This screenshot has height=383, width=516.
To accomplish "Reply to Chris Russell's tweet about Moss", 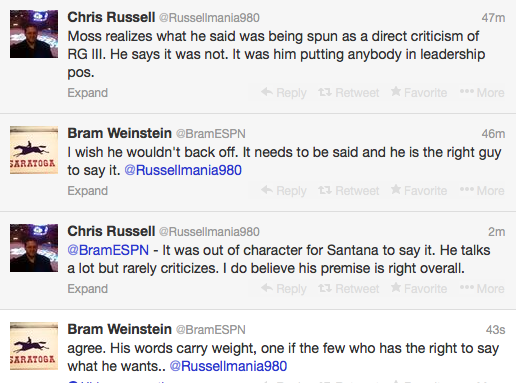I will coord(284,92).
